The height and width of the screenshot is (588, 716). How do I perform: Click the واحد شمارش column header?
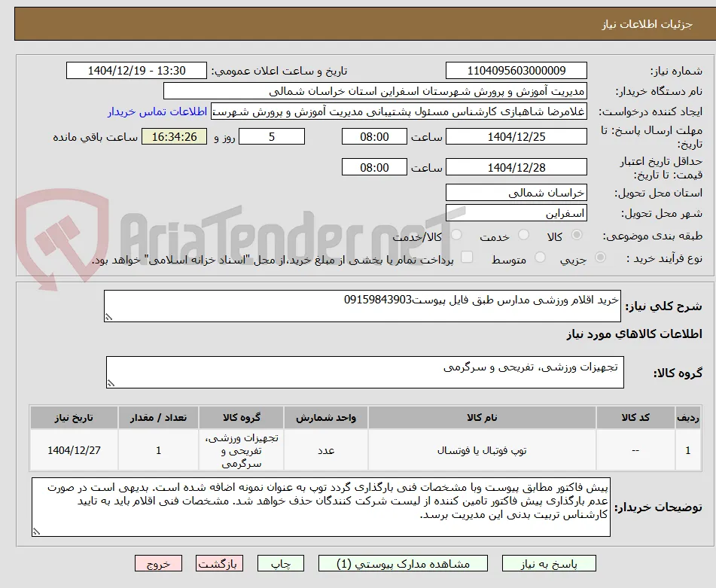[x=325, y=418]
